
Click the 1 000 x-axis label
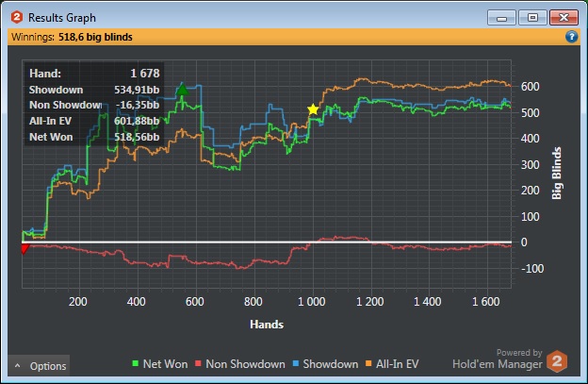pyautogui.click(x=311, y=302)
